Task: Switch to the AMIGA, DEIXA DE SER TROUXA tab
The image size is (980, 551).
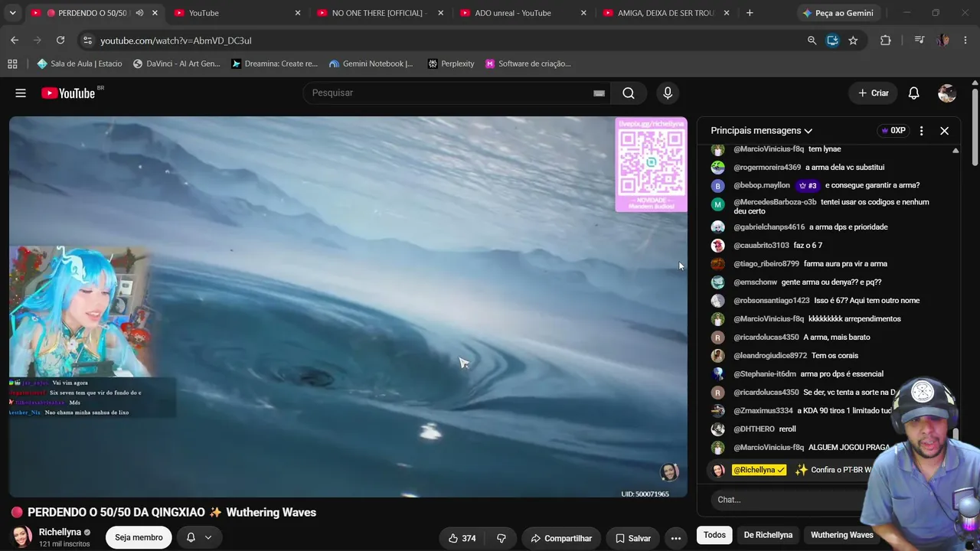Action: (x=667, y=13)
